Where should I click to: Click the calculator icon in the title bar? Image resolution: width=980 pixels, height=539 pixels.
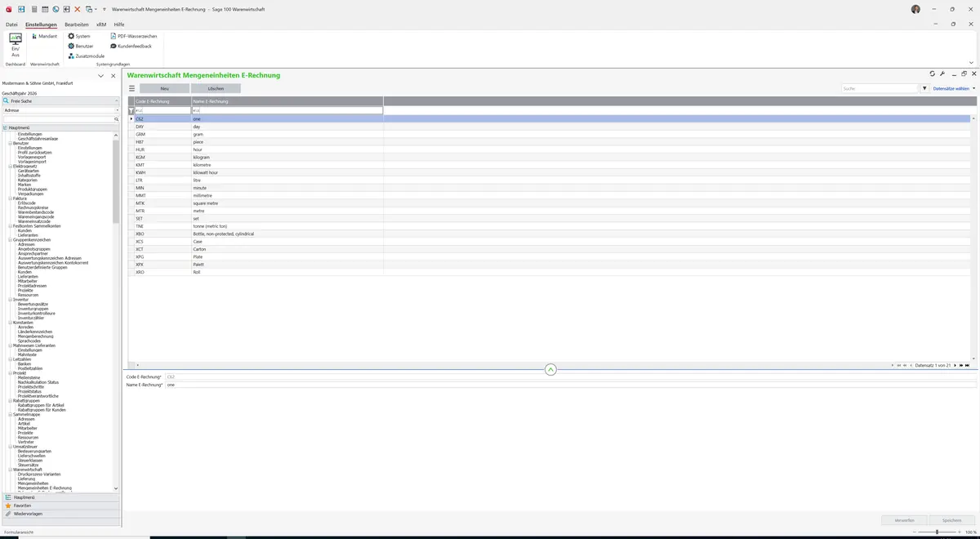point(33,9)
